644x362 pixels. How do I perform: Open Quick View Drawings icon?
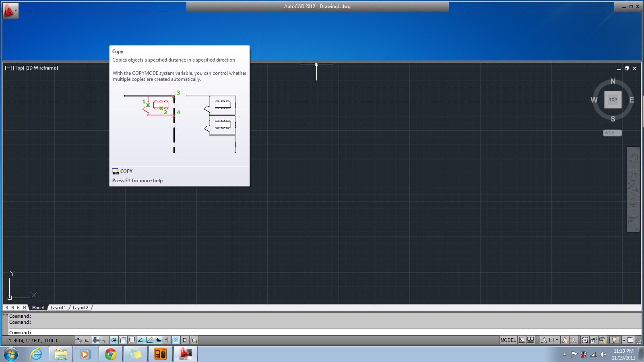530,340
